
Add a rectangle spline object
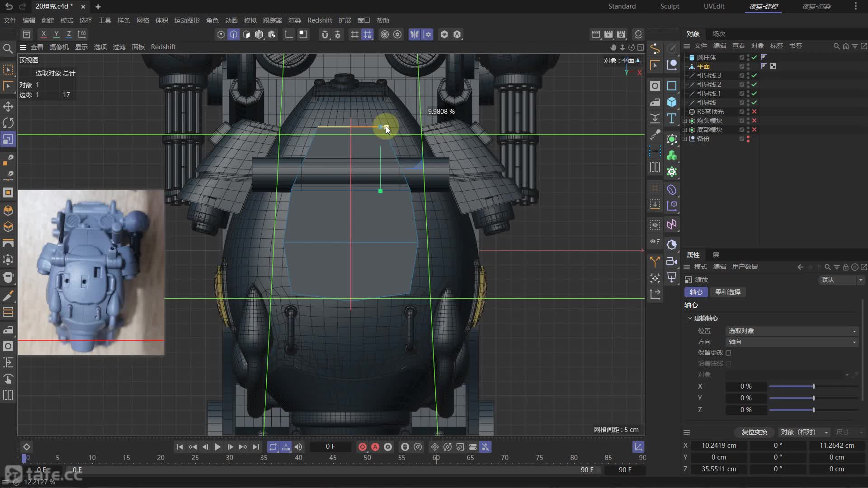click(x=672, y=86)
